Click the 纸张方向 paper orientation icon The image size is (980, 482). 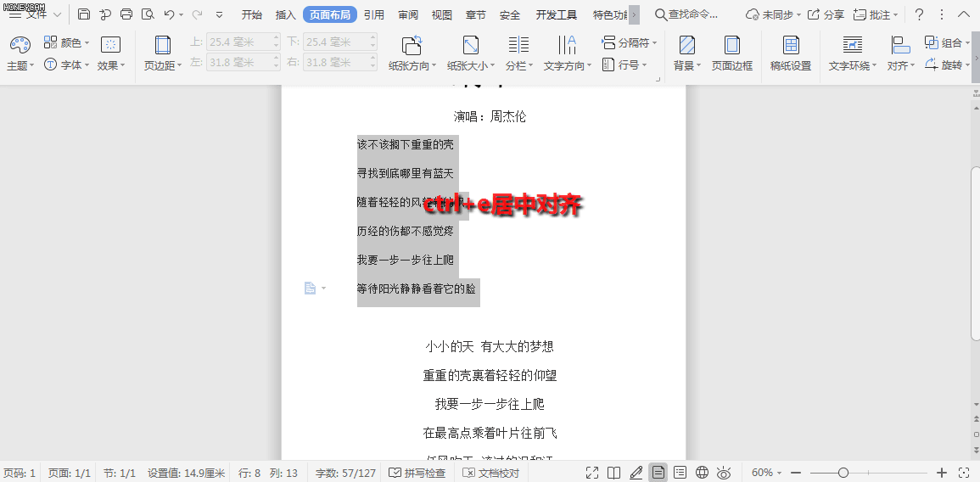coord(412,44)
